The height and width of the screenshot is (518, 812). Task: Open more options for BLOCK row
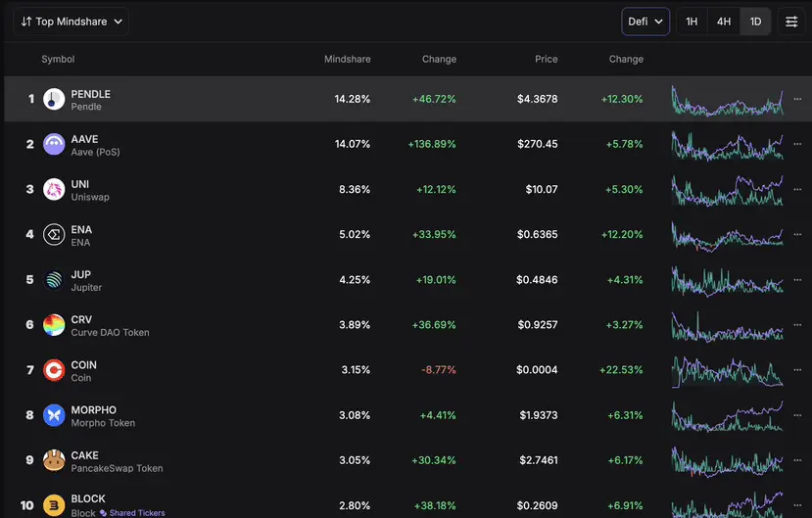797,505
